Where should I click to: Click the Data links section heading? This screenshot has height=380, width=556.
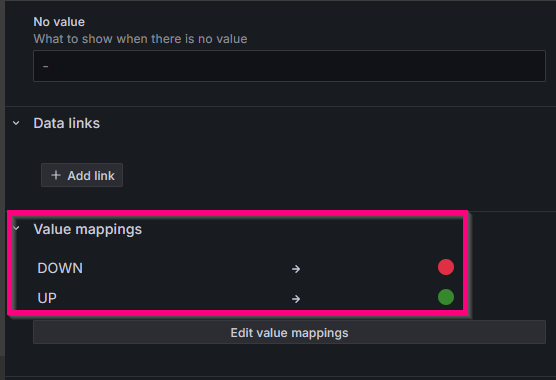(x=67, y=123)
